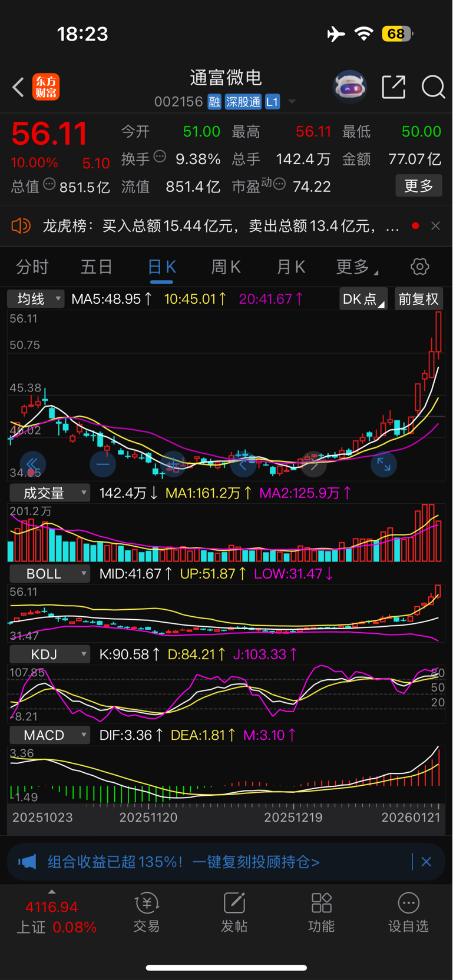The width and height of the screenshot is (453, 980).
Task: Tap the latest price 56.11
Action: click(x=49, y=133)
